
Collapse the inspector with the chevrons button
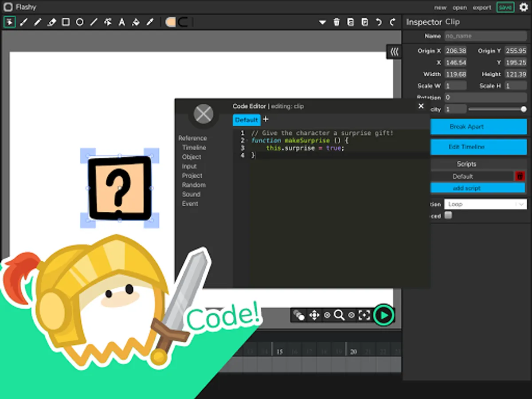click(394, 52)
